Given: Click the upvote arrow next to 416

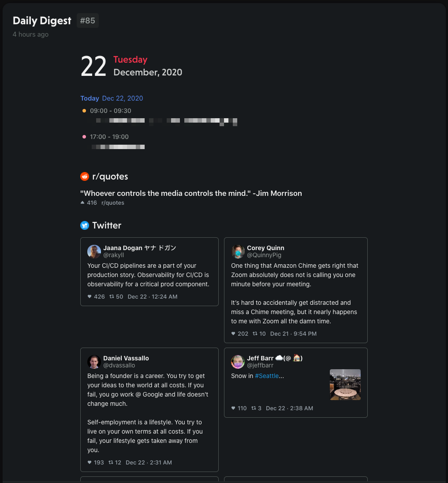Looking at the screenshot, I should click(x=82, y=203).
